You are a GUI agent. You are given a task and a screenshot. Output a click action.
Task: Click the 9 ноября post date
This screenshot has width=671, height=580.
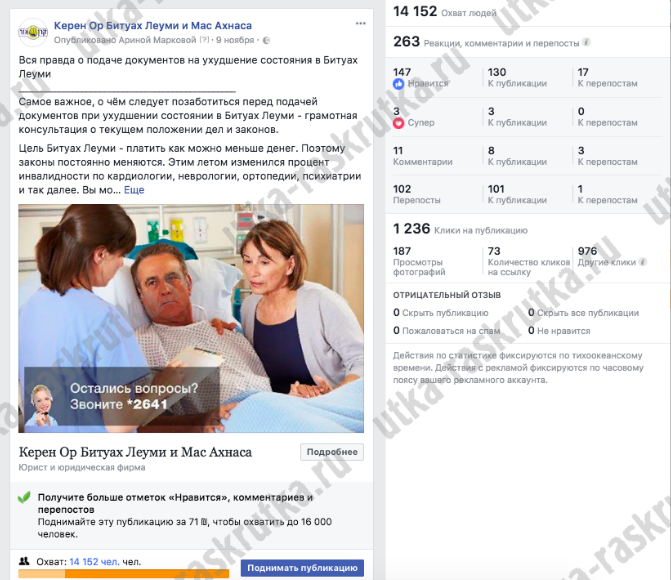coord(235,40)
